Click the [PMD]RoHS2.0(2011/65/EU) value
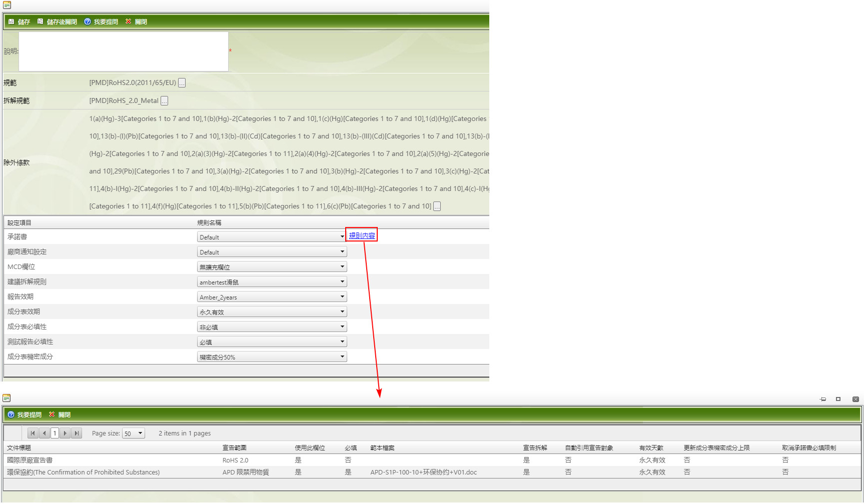 [133, 82]
